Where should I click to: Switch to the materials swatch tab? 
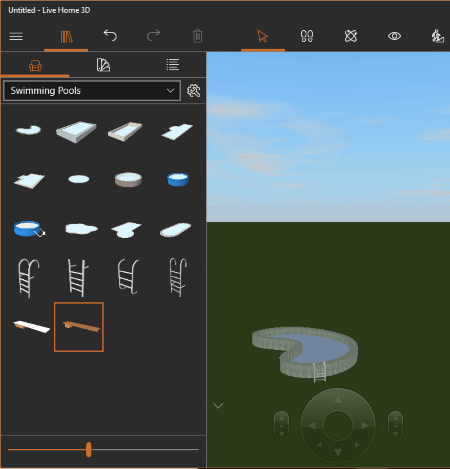(x=103, y=65)
